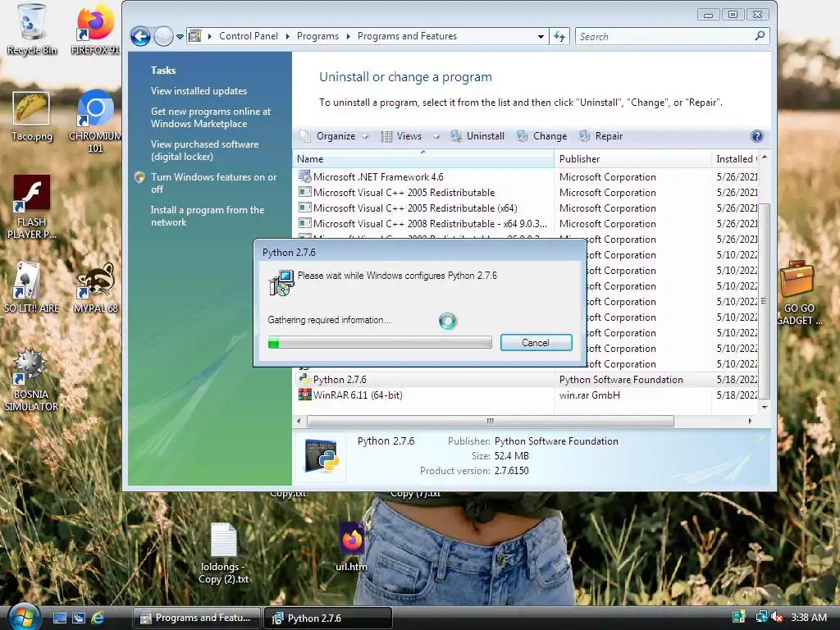The width and height of the screenshot is (840, 630).
Task: Select the Python 2.7.6 list row
Action: click(526, 379)
